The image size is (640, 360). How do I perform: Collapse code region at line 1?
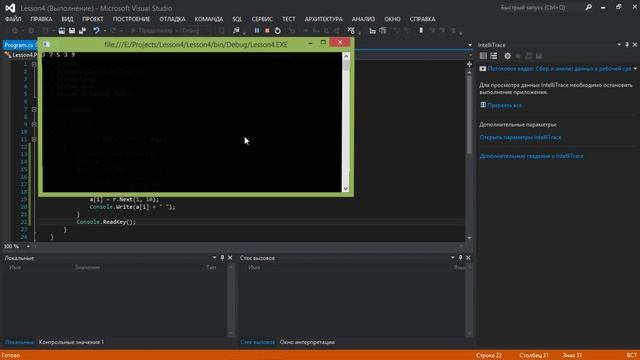(34, 64)
